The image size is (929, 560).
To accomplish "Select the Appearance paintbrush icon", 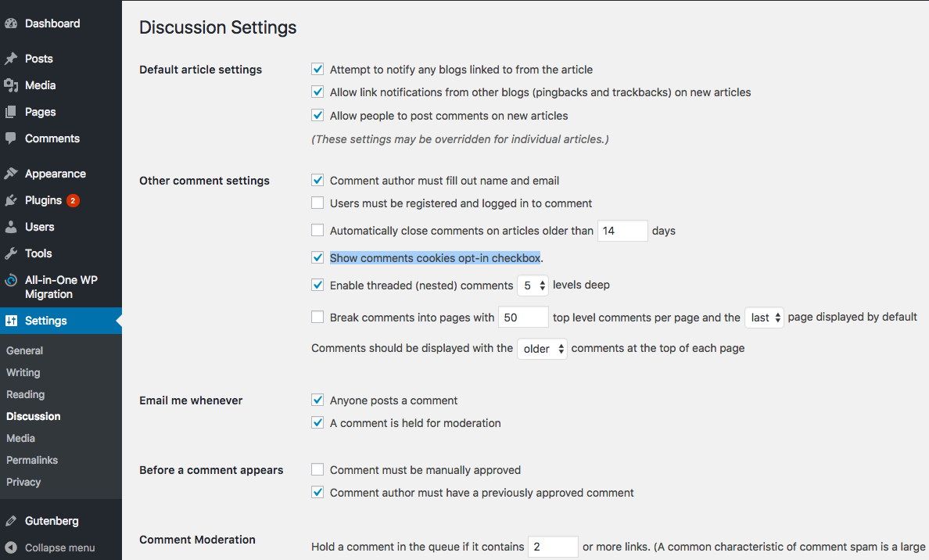I will [11, 174].
